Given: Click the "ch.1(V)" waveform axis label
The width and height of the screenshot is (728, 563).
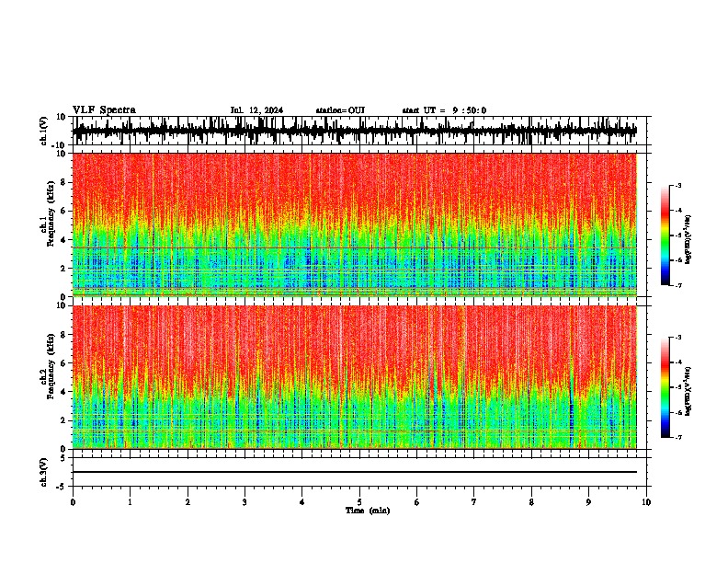Looking at the screenshot, I should point(44,131).
